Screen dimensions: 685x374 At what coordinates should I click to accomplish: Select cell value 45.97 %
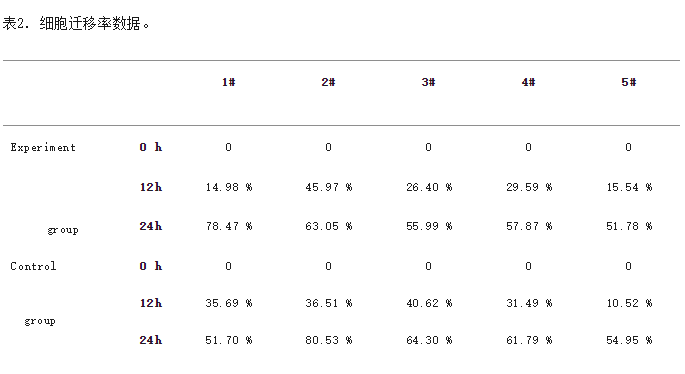pos(329,187)
